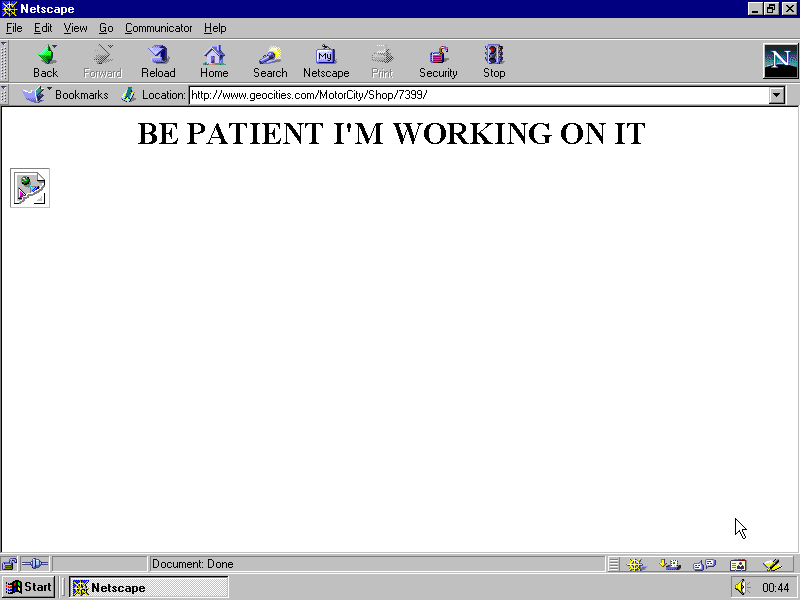
Task: Open the Go menu
Action: coord(106,28)
